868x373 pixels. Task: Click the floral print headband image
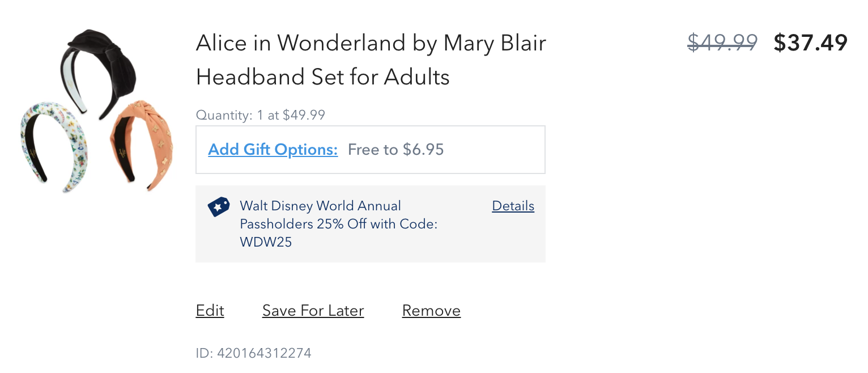(51, 147)
